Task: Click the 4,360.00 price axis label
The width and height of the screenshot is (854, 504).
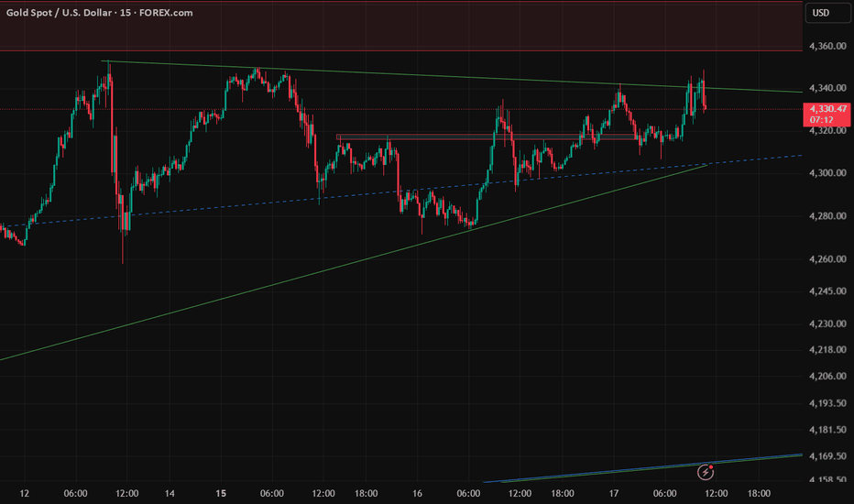Action: click(x=827, y=46)
